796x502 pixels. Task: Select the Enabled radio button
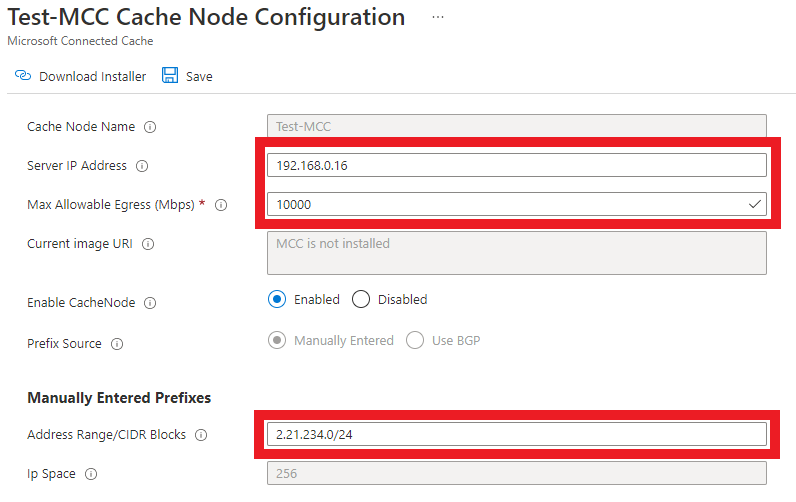pos(277,299)
